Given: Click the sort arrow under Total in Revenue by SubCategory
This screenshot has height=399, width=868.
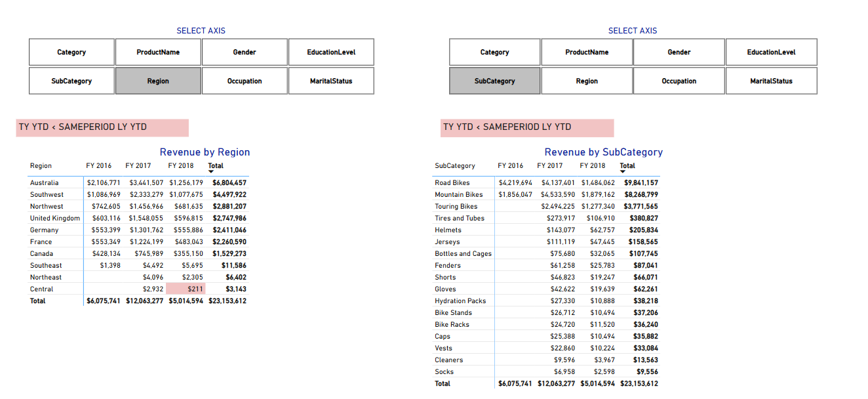Looking at the screenshot, I should coord(623,172).
